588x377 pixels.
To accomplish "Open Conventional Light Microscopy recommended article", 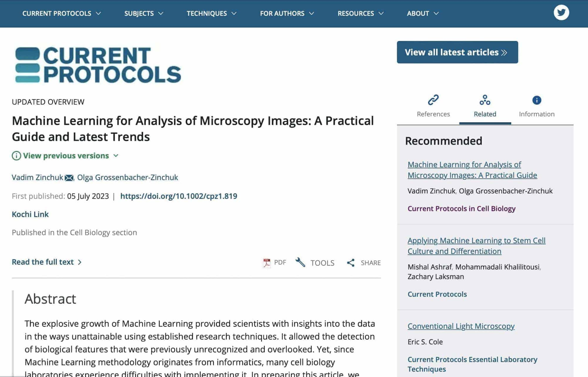I will tap(461, 326).
